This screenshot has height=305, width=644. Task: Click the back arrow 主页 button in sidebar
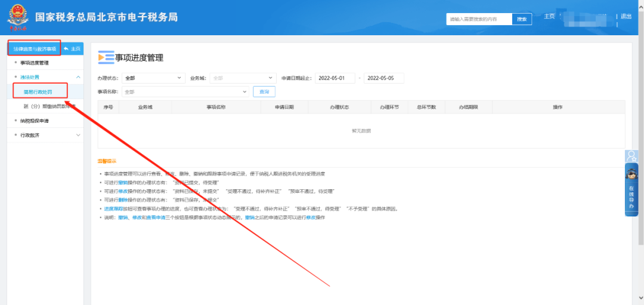(x=73, y=48)
